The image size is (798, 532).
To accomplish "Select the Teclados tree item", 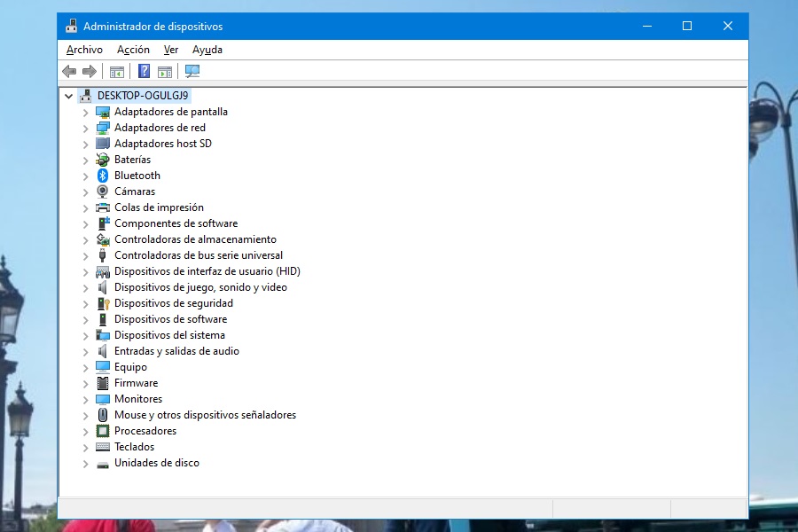I will pyautogui.click(x=135, y=447).
